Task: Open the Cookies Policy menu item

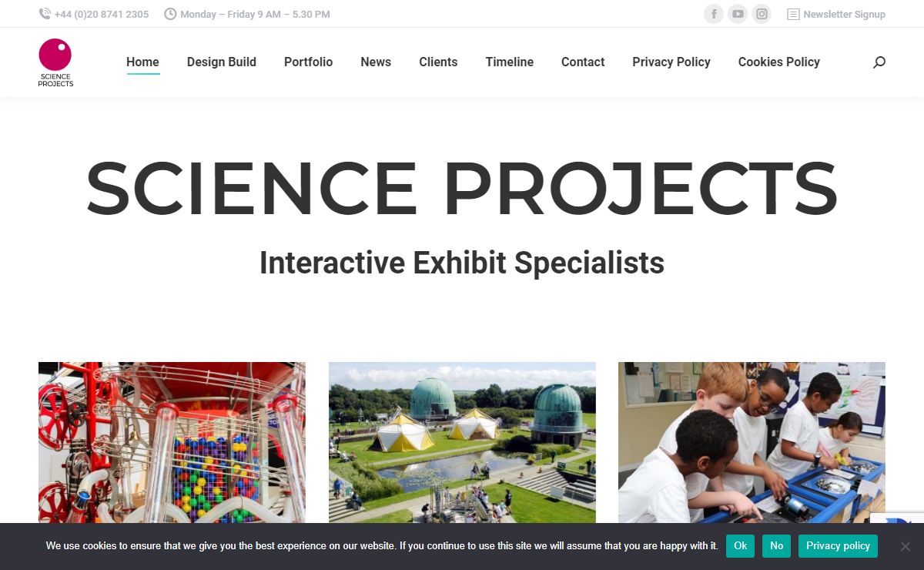Action: point(779,62)
